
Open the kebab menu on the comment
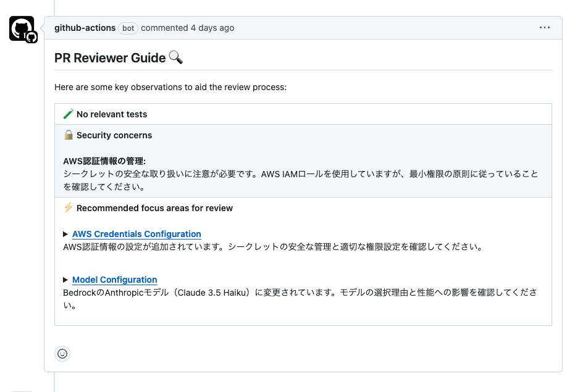545,27
